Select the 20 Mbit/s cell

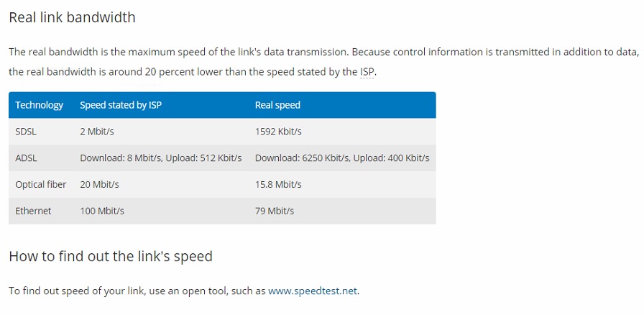pos(99,185)
